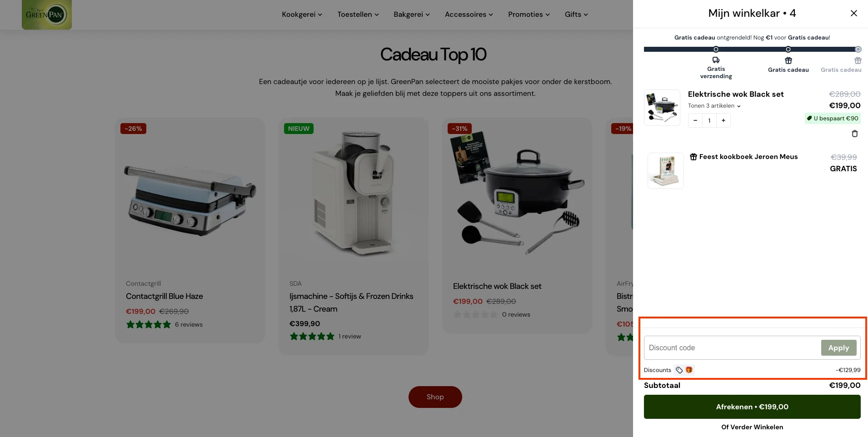Click the orange gift discount icon

[689, 370]
